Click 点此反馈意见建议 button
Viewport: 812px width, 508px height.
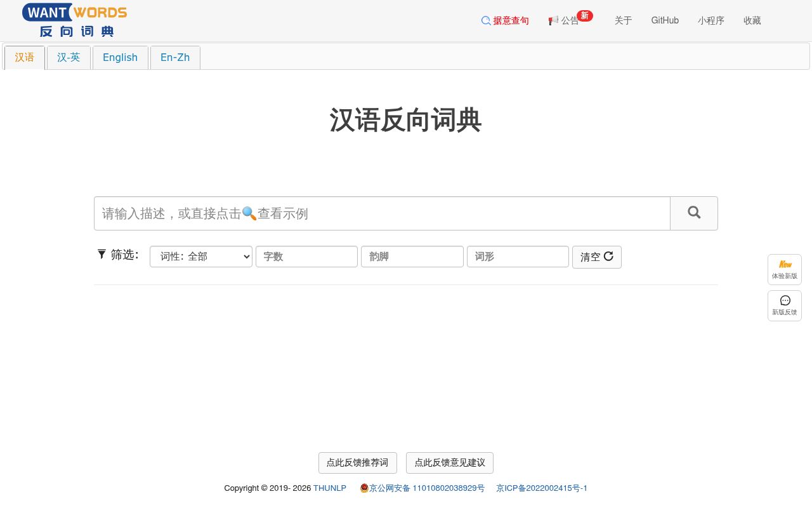click(x=450, y=463)
